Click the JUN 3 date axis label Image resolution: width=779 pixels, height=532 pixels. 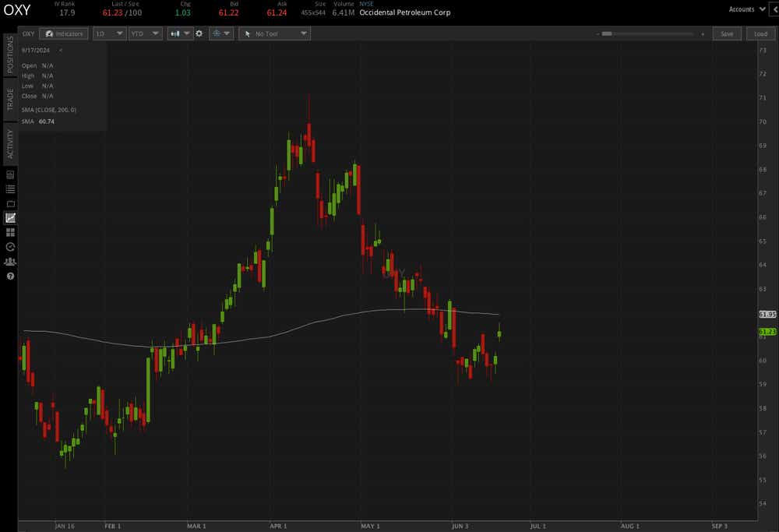460,526
